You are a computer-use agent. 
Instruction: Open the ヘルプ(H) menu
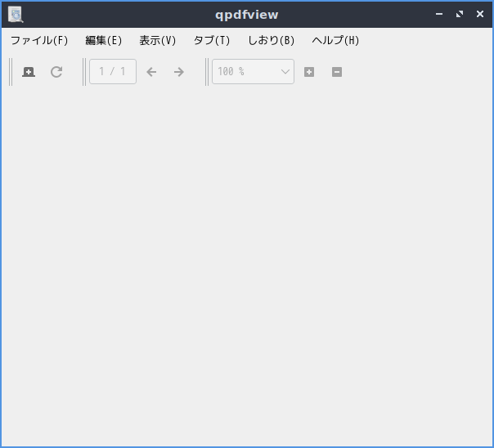[335, 40]
